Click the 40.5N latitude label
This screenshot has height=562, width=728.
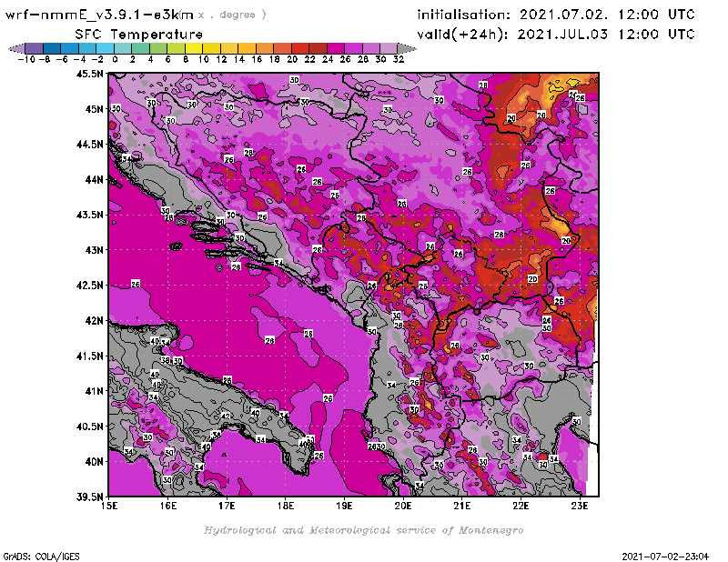pos(89,427)
